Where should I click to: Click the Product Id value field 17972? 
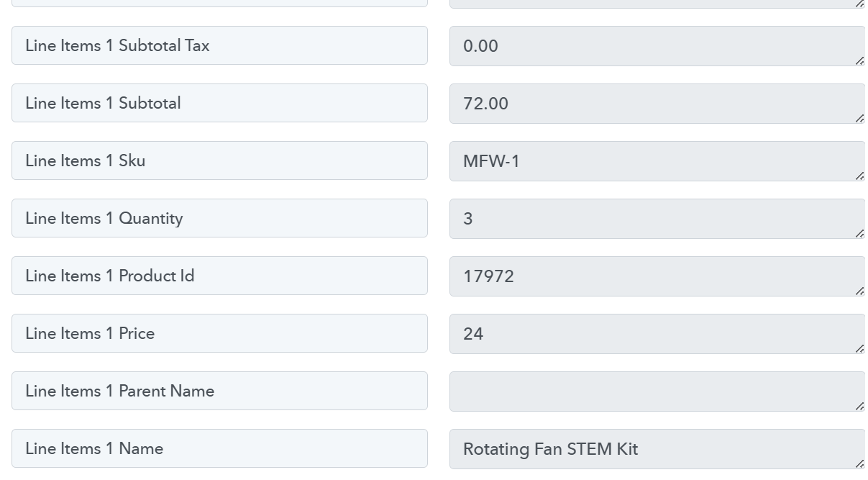coord(656,276)
